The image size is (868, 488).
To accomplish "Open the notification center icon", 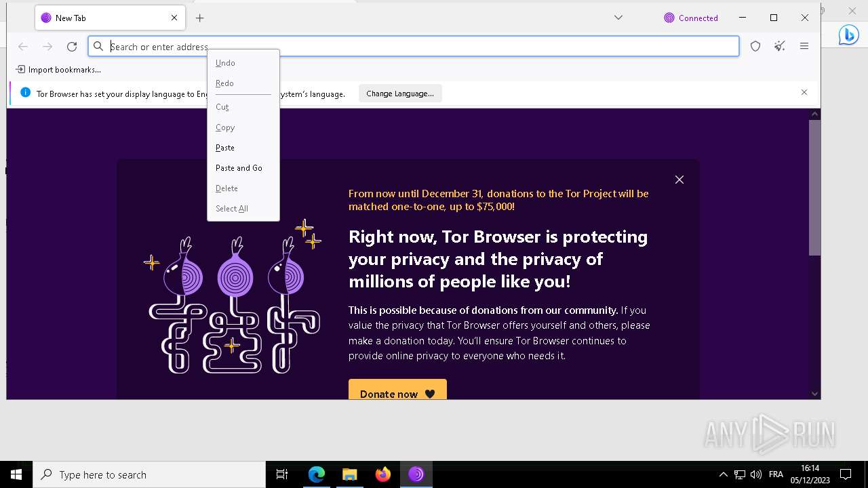I will pyautogui.click(x=846, y=474).
